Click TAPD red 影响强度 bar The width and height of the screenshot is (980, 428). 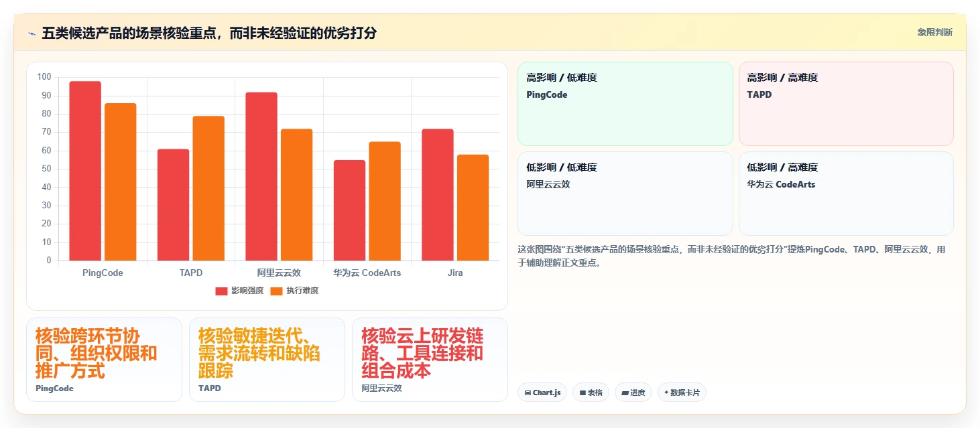click(x=173, y=205)
